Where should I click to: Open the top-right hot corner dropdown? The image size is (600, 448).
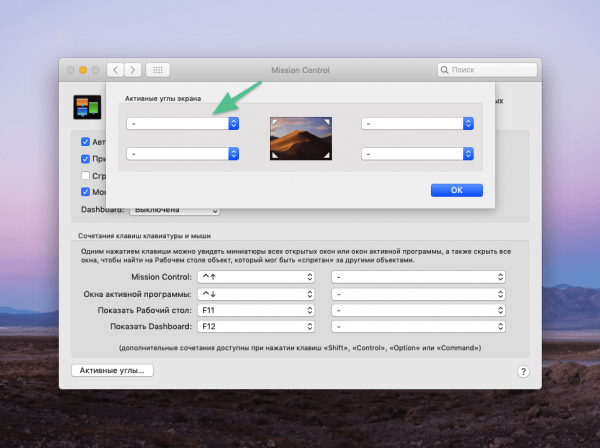tap(417, 124)
